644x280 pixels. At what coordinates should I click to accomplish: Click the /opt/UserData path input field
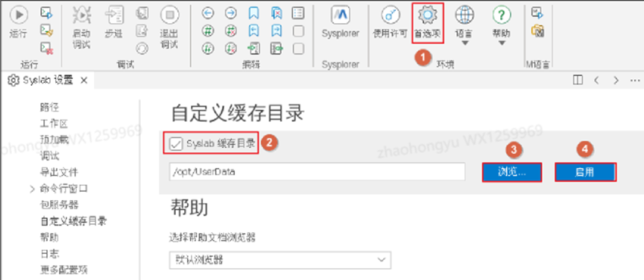[317, 172]
